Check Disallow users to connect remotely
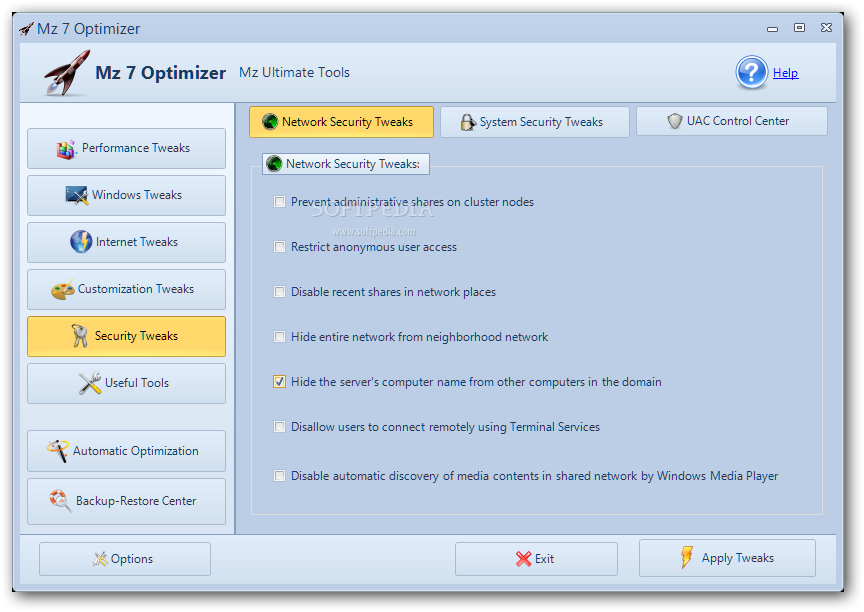This screenshot has width=864, height=612. pyautogui.click(x=279, y=427)
